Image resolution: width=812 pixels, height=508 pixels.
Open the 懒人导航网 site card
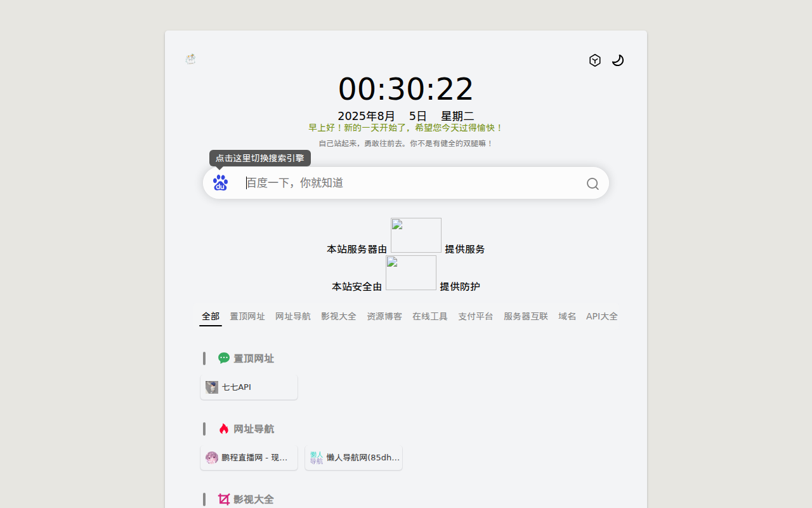pos(353,458)
